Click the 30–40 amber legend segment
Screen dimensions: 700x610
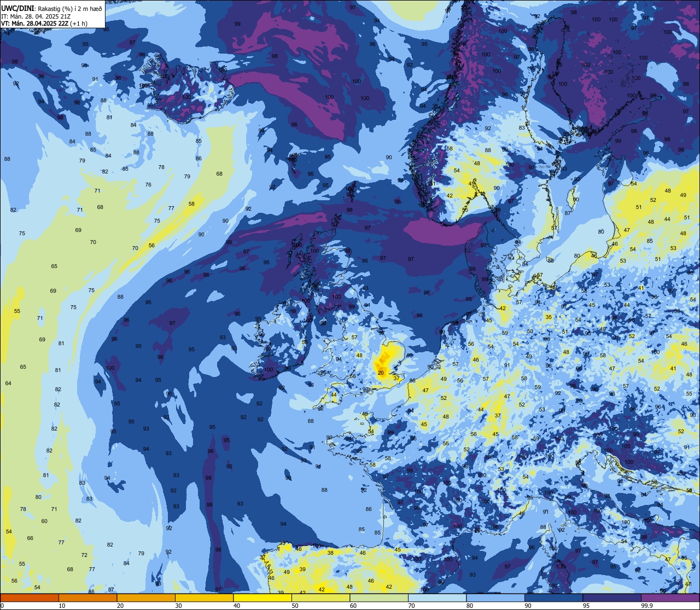point(204,598)
